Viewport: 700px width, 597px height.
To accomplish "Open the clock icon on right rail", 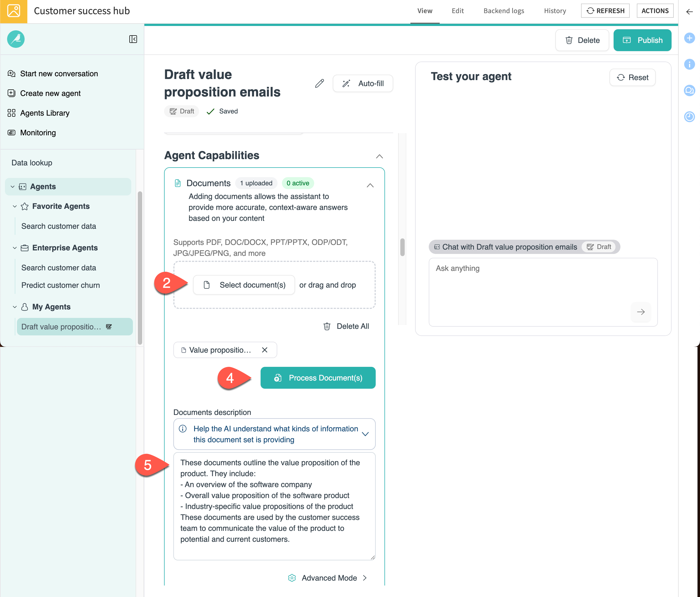I will pyautogui.click(x=689, y=117).
